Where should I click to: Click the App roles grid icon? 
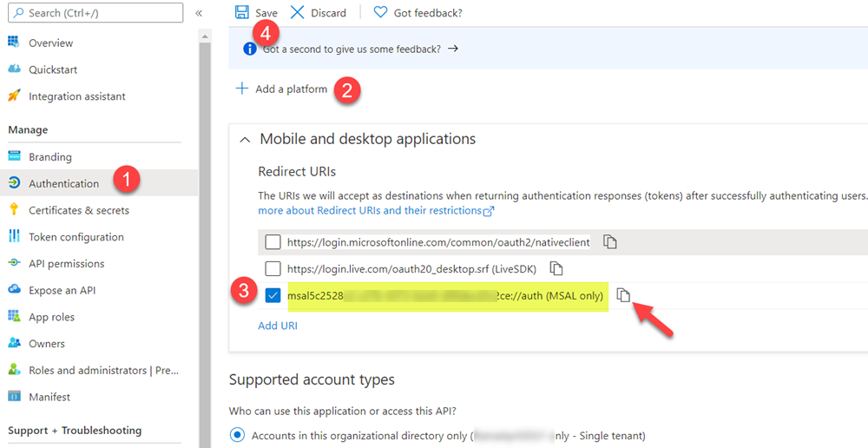14,316
